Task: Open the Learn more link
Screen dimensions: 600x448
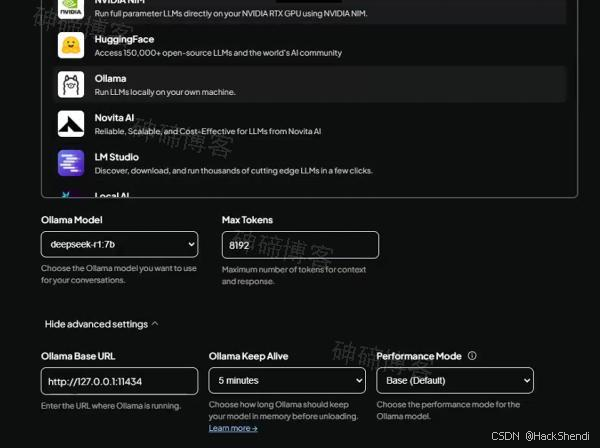Action: 233,428
